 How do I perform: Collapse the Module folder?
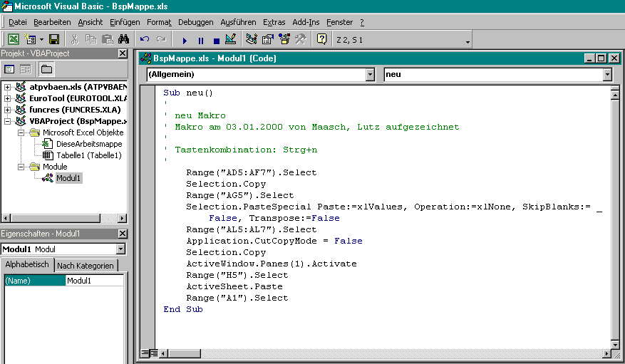coord(21,167)
